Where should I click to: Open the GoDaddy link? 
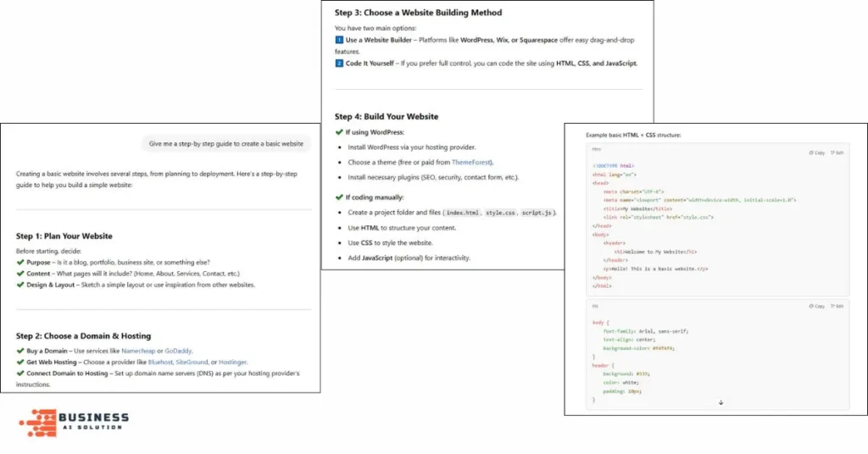(x=178, y=351)
